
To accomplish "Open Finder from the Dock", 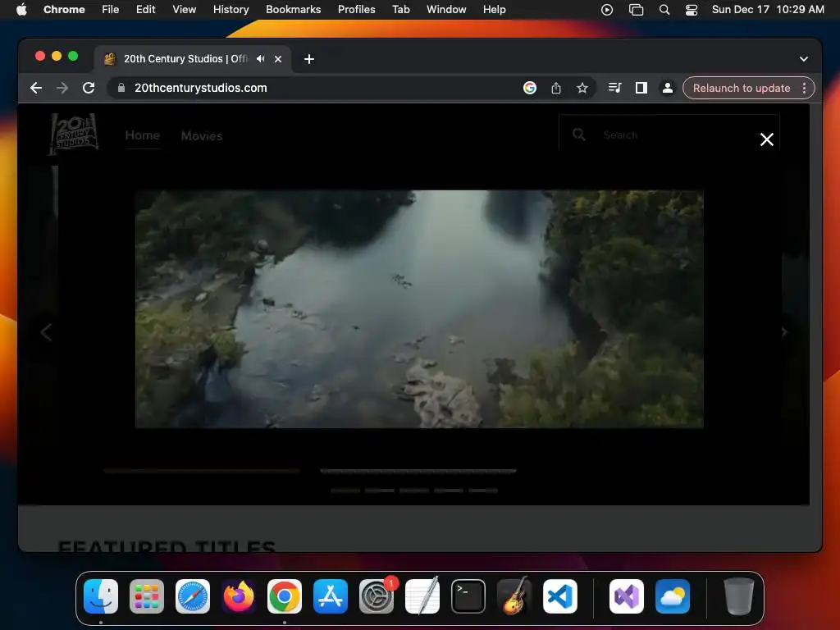I will 101,596.
